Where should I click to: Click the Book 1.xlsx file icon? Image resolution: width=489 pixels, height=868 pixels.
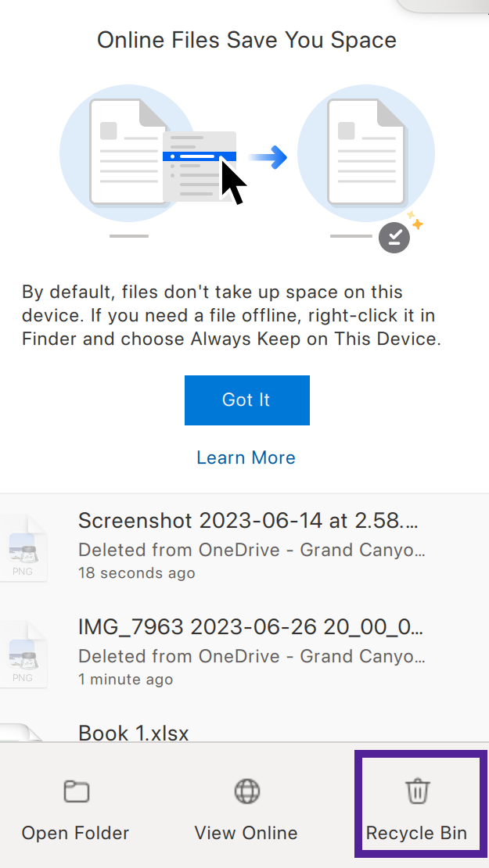coord(21,733)
